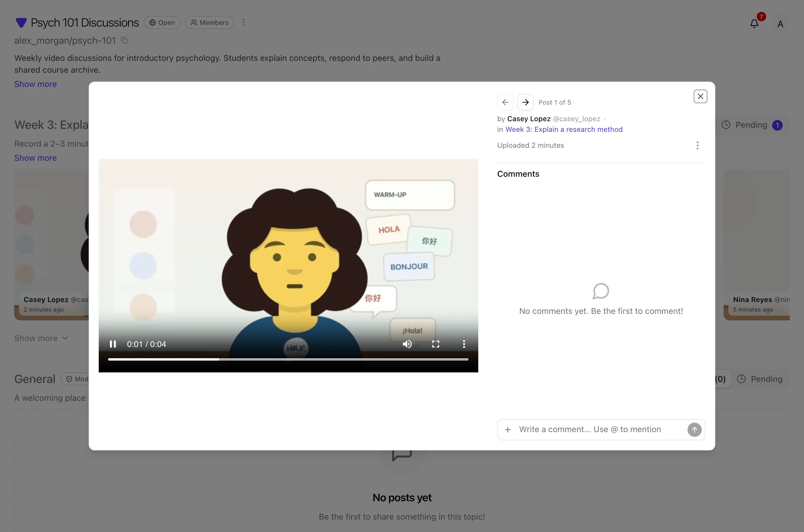The height and width of the screenshot is (532, 804).
Task: Open the Week 3: Explain a research method link
Action: click(564, 129)
